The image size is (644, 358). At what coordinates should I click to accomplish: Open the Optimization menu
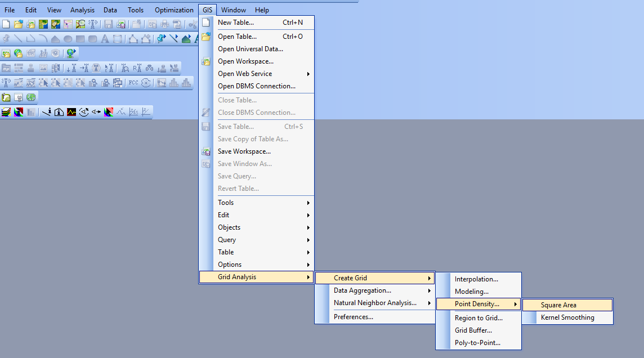[173, 10]
